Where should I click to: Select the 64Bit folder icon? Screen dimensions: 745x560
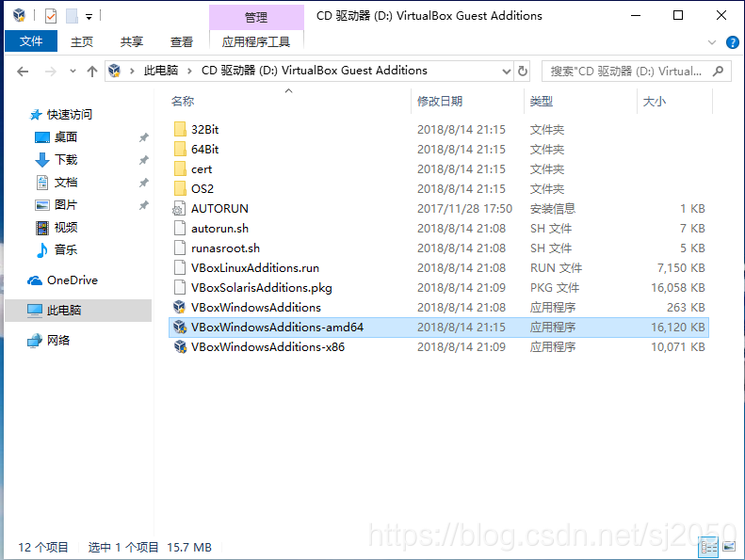point(180,149)
